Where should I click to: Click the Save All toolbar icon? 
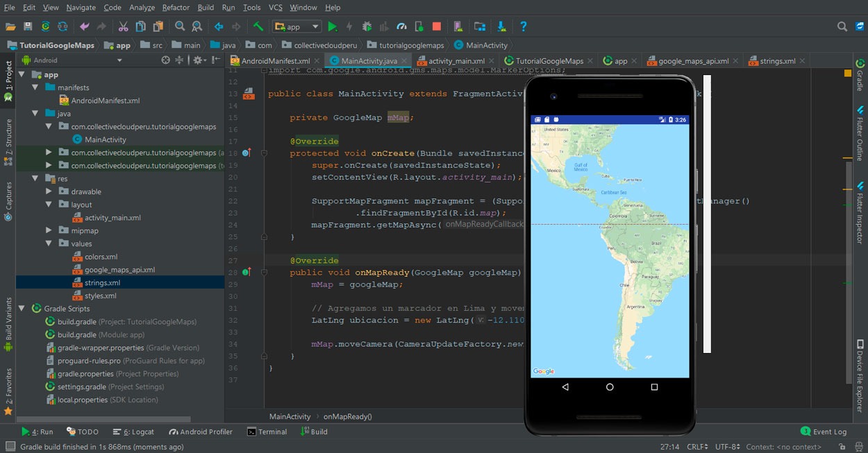(28, 26)
